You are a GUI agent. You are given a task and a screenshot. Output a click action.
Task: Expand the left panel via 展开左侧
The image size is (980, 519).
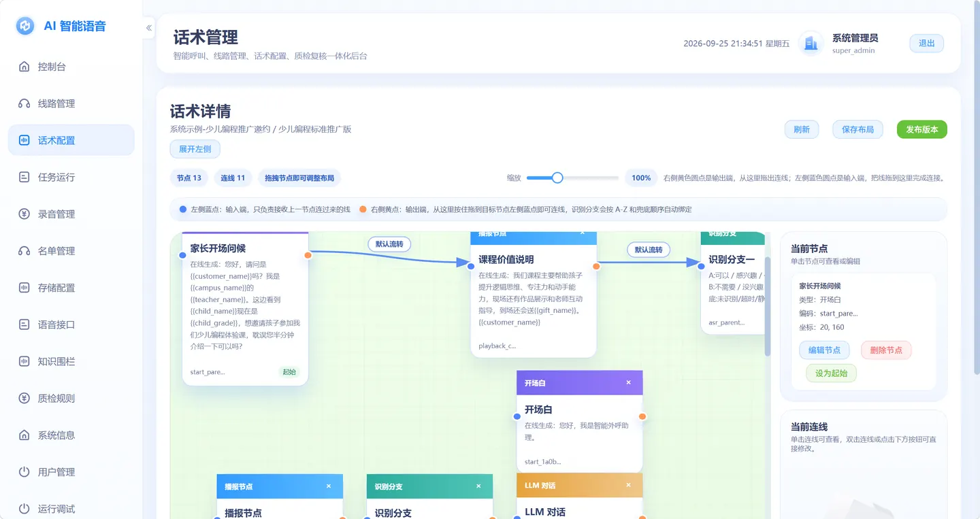pos(195,149)
